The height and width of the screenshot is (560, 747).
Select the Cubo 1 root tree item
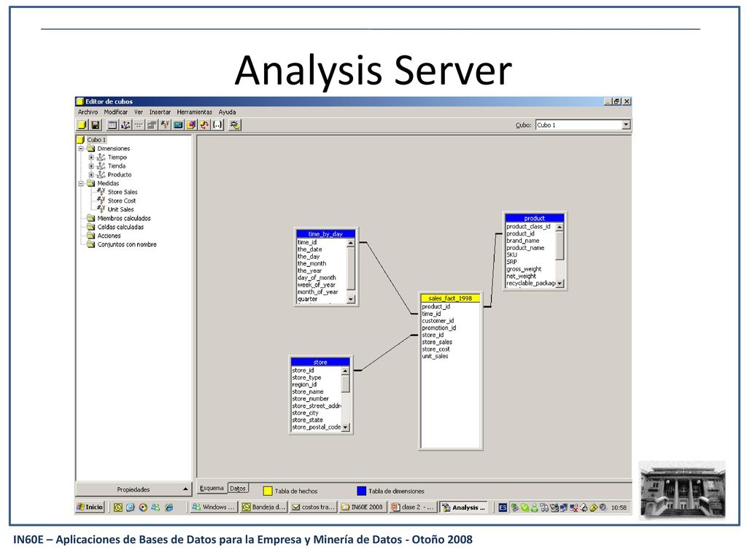click(97, 140)
